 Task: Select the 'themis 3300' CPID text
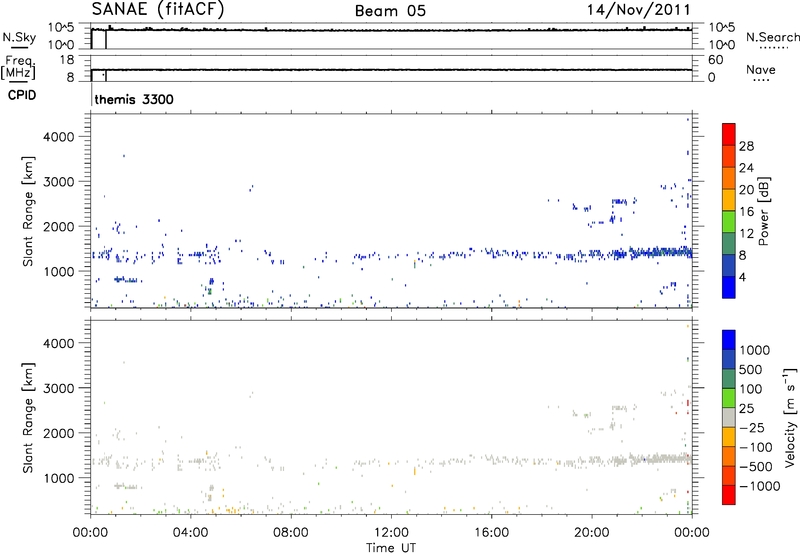[134, 99]
